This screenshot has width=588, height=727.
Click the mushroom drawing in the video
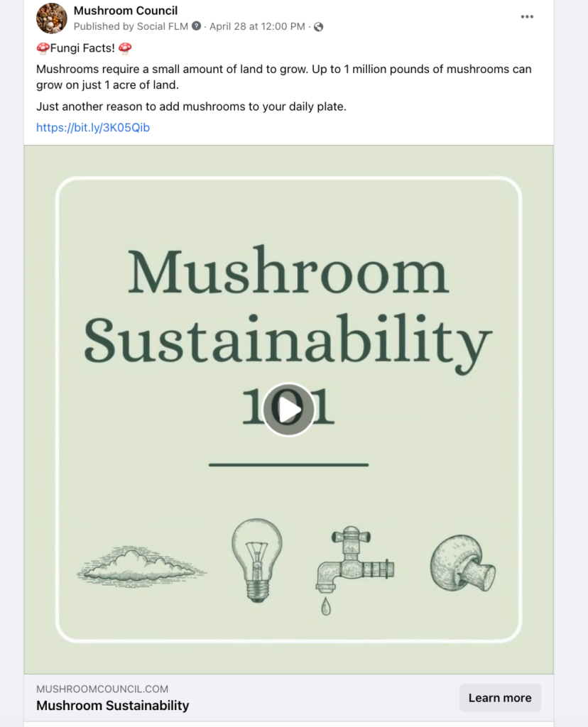click(463, 564)
